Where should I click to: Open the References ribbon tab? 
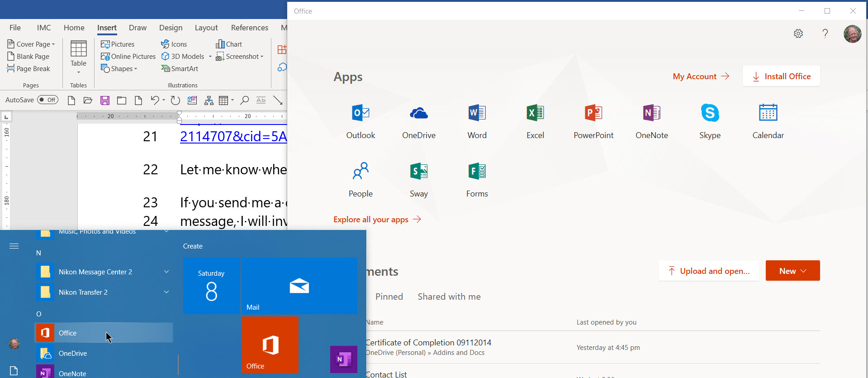click(250, 28)
